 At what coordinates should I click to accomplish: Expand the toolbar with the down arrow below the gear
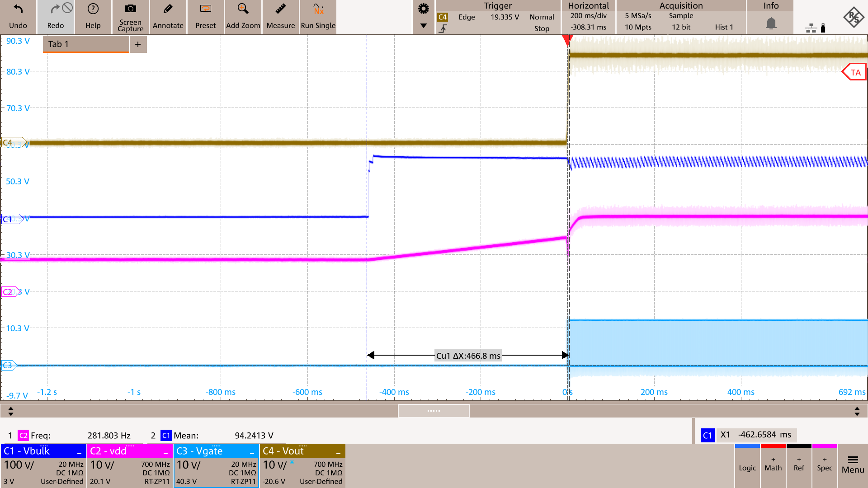(423, 26)
